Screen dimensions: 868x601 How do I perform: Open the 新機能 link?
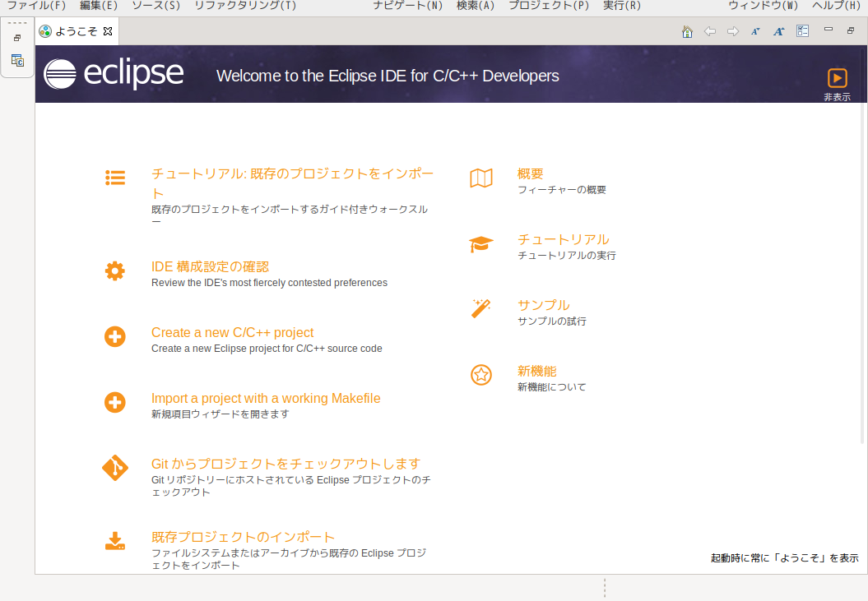point(537,371)
